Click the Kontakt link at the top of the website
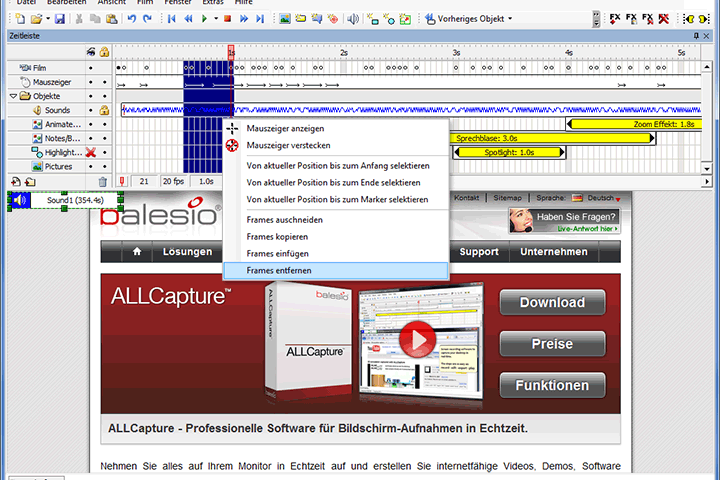This screenshot has height=480, width=720. [467, 198]
